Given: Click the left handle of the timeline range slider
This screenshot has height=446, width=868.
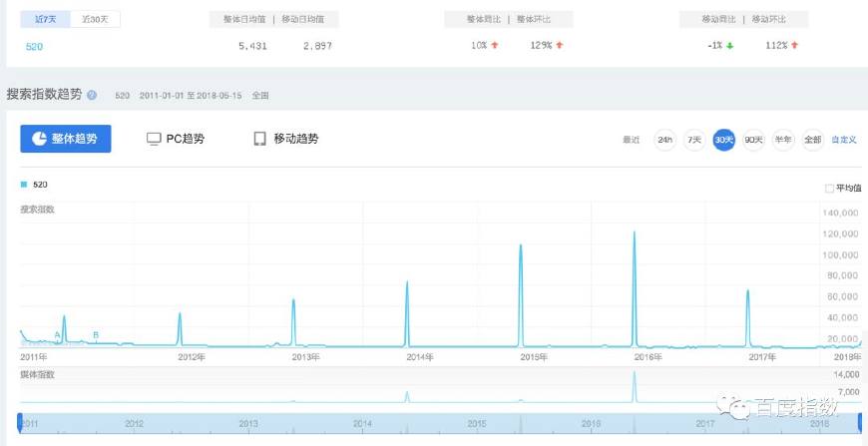Looking at the screenshot, I should pyautogui.click(x=20, y=423).
